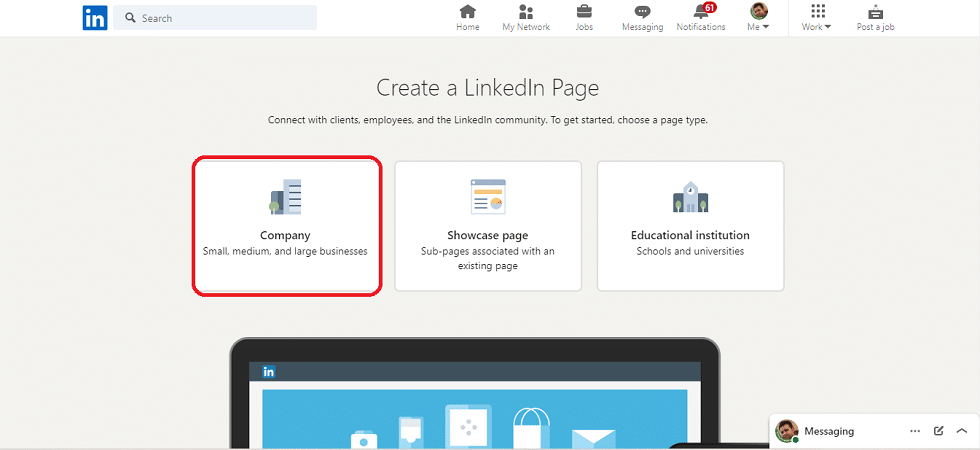
Task: Click the Post a job link
Action: tap(875, 18)
